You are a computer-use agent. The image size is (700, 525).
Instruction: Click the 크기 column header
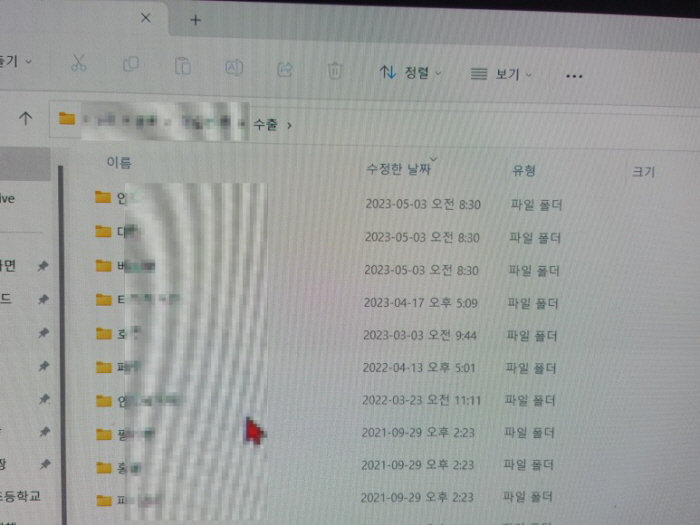pyautogui.click(x=643, y=172)
